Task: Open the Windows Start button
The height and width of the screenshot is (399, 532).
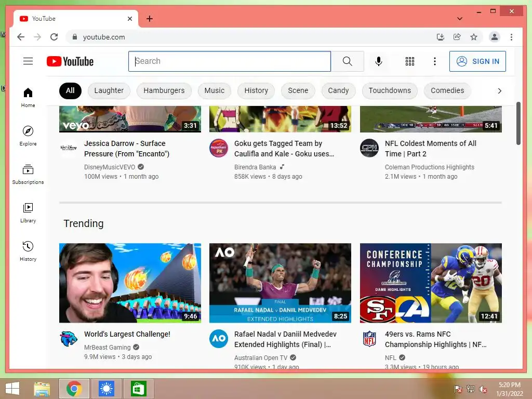Action: click(x=12, y=389)
